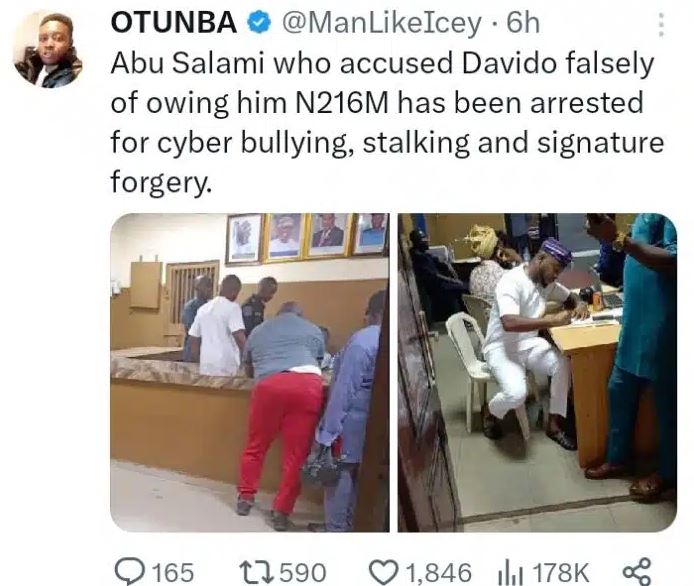Click the reply speech bubble icon
694x586 pixels.
[128, 569]
